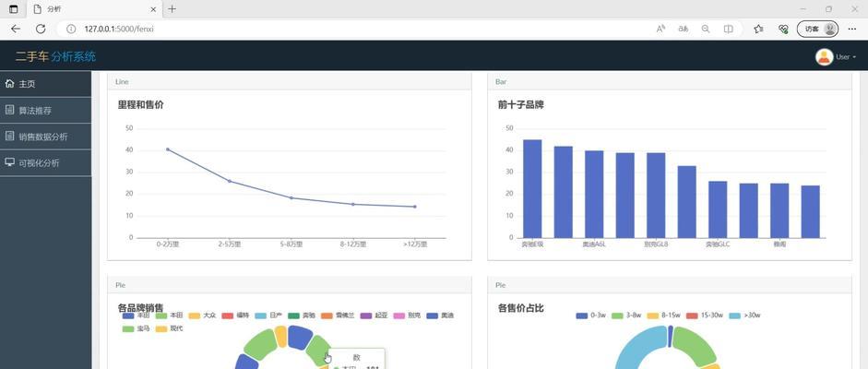The image size is (868, 369).
Task: View site information icon in address bar
Action: point(71,29)
